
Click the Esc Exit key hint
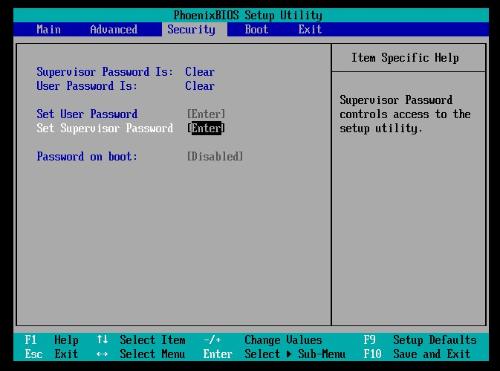pyautogui.click(x=51, y=354)
